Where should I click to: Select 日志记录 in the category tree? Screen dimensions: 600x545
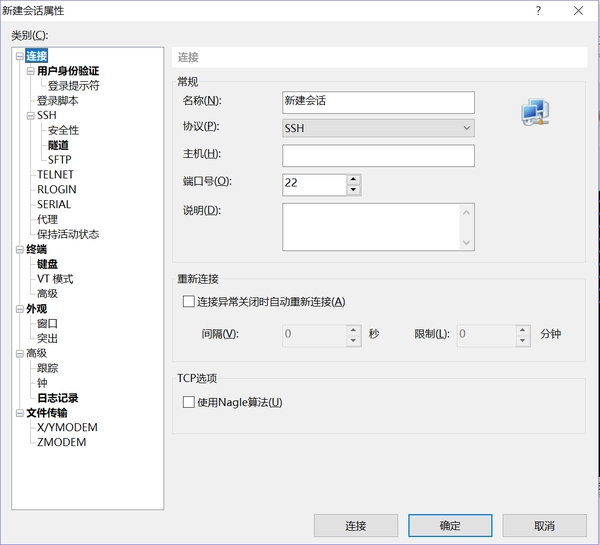pyautogui.click(x=58, y=397)
